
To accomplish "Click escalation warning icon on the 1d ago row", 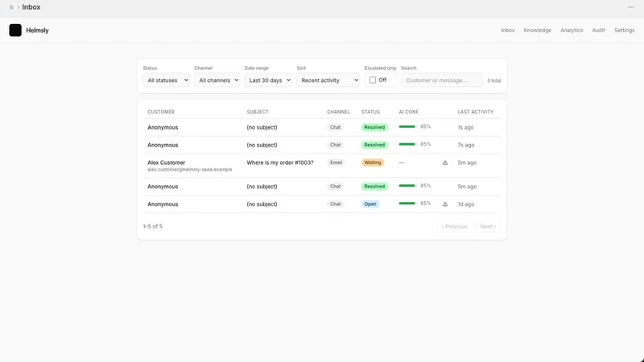I will point(445,204).
